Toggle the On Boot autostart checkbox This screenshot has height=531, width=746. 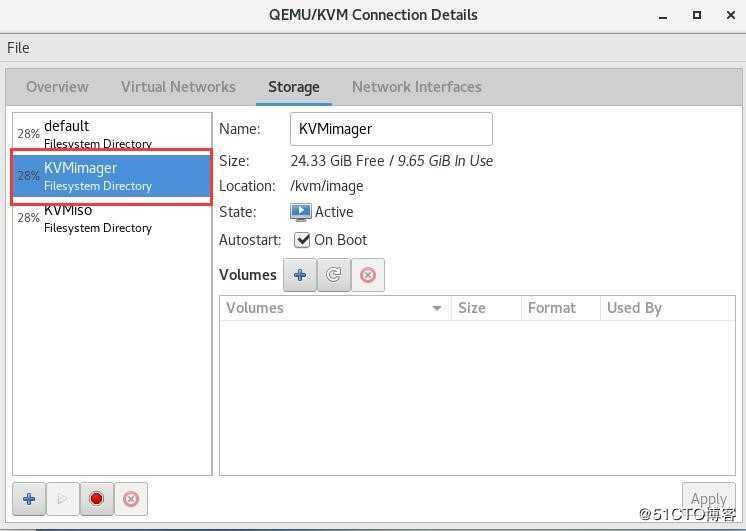pos(302,240)
